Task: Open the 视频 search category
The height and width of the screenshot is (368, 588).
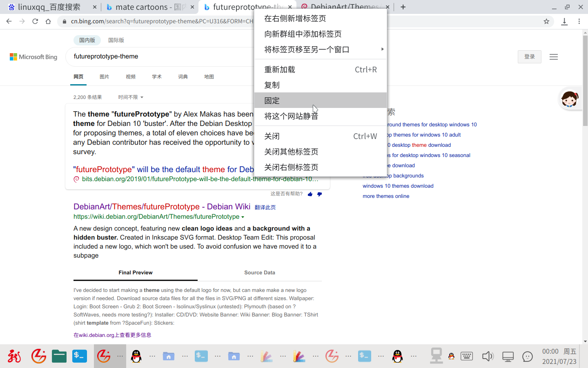Action: (131, 76)
